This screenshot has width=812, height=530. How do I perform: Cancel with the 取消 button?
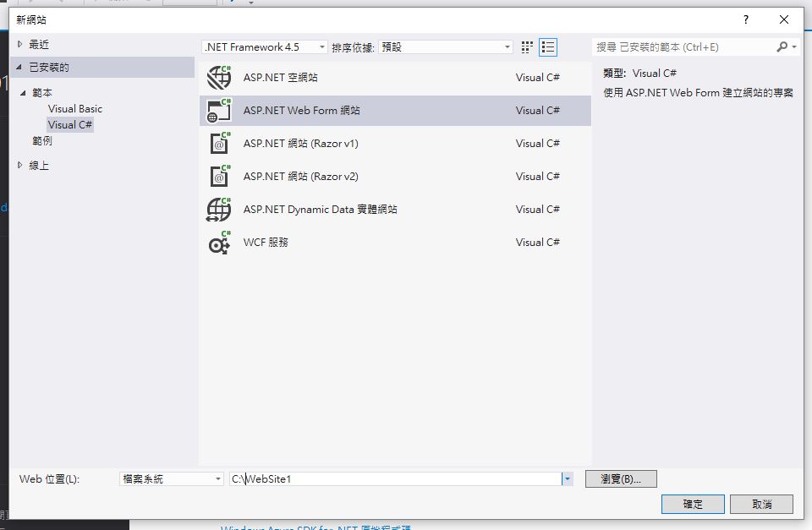[x=762, y=504]
